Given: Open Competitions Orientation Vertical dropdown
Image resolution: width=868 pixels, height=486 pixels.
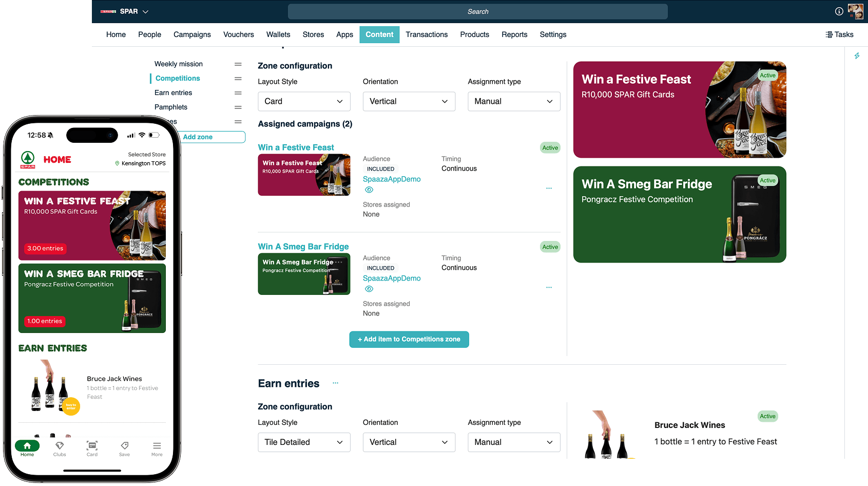Looking at the screenshot, I should tap(409, 101).
